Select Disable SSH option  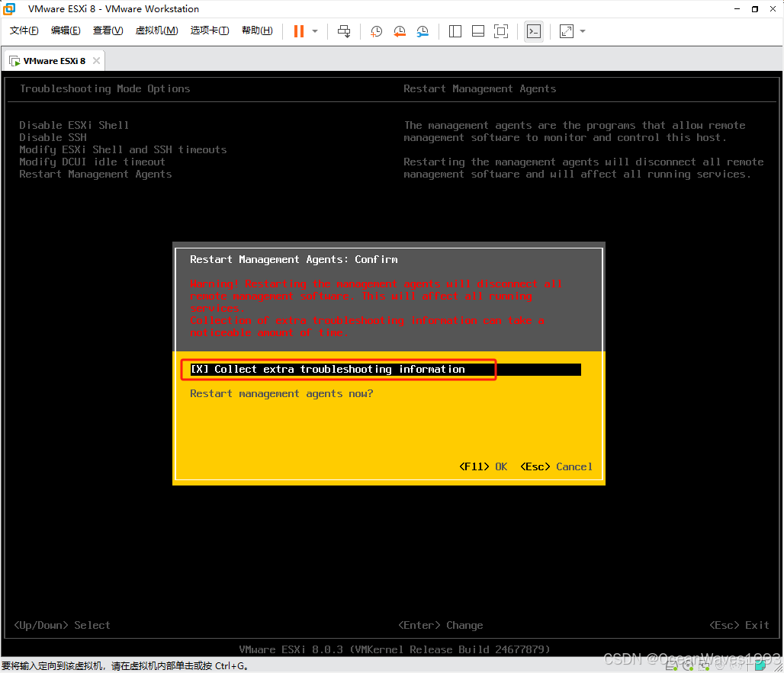pyautogui.click(x=53, y=137)
